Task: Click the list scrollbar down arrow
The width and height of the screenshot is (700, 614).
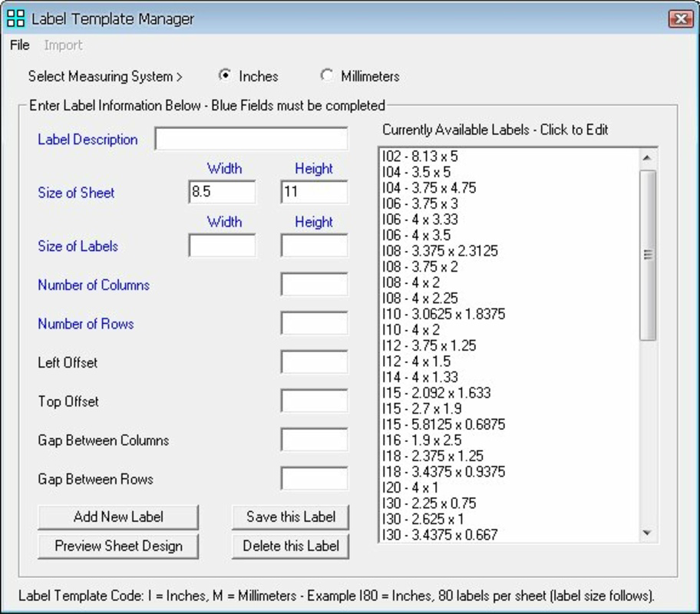Action: (x=647, y=533)
